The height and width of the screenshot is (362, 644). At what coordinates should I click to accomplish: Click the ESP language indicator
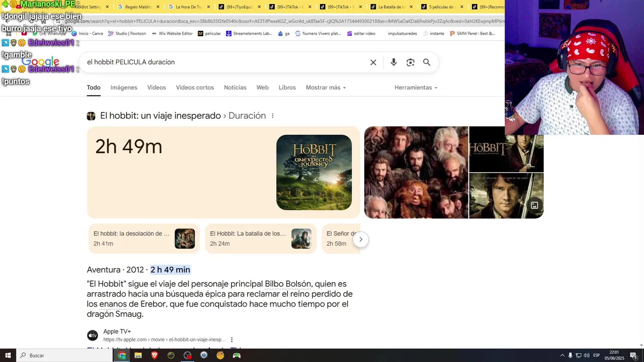[596, 355]
